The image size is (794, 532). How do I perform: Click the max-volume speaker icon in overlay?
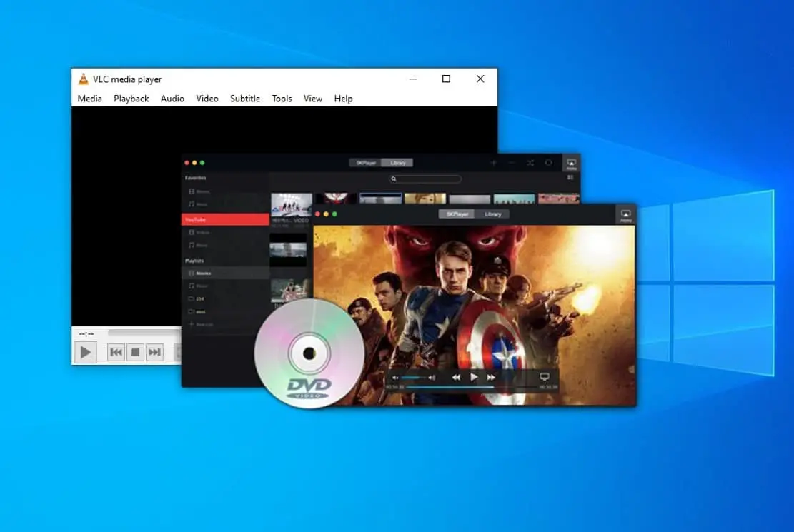pyautogui.click(x=432, y=378)
